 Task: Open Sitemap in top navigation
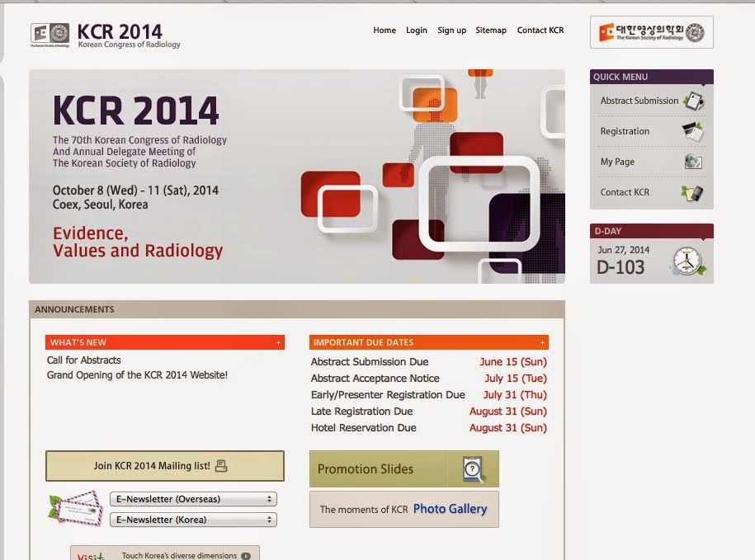pyautogui.click(x=491, y=31)
